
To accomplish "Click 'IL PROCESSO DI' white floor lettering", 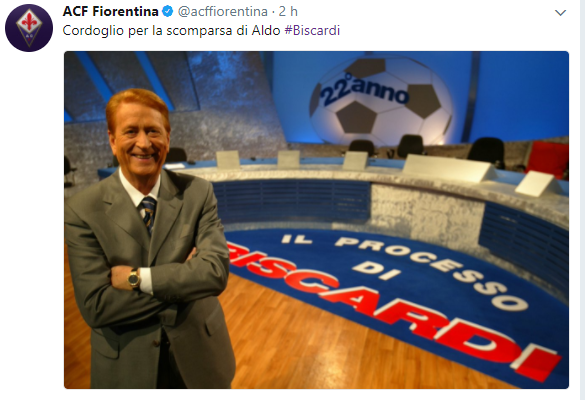I will [x=403, y=269].
